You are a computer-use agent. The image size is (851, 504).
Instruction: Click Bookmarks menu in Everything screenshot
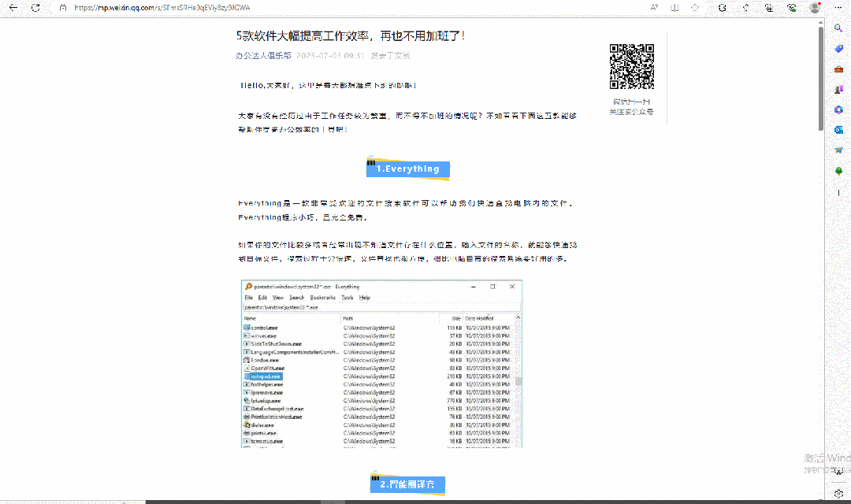tap(323, 298)
